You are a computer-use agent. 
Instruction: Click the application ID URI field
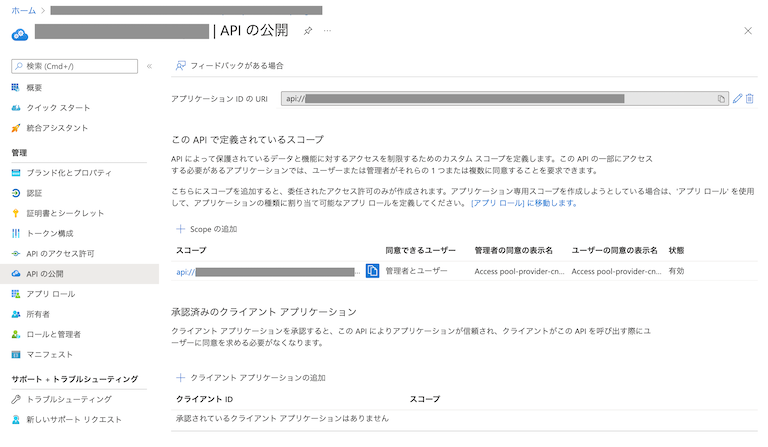(504, 99)
